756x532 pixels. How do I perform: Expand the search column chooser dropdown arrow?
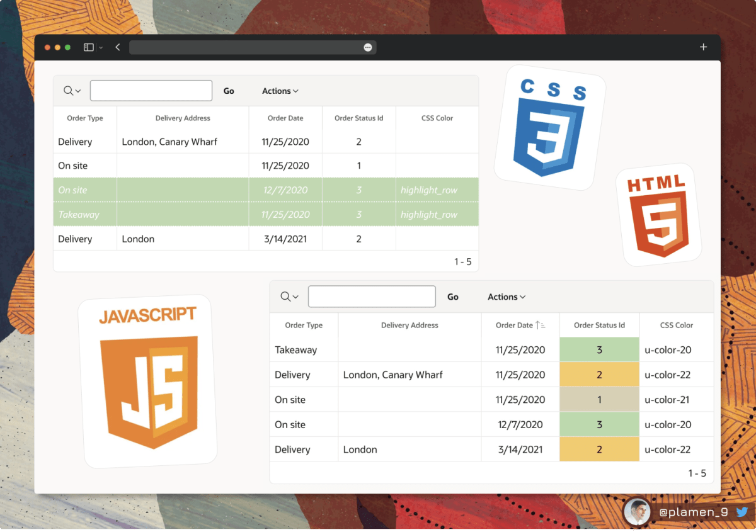pos(77,90)
